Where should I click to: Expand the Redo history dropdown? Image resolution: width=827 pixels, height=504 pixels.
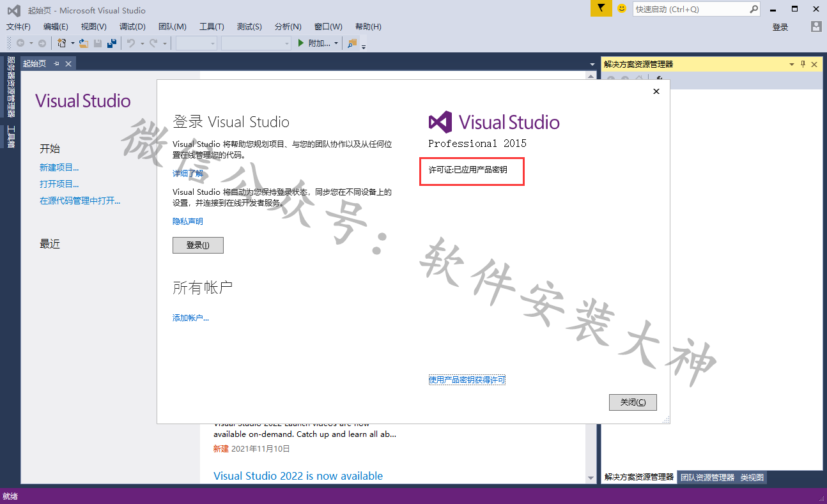click(164, 43)
